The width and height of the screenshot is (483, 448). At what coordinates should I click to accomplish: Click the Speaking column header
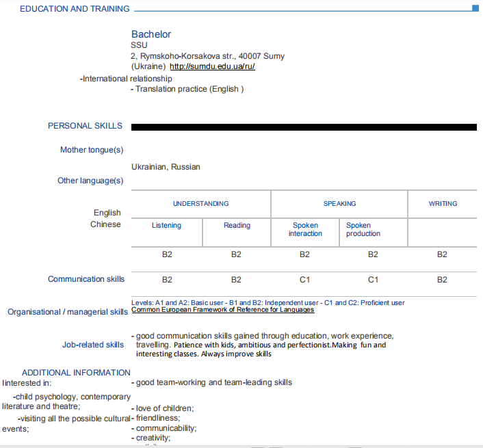pos(339,204)
